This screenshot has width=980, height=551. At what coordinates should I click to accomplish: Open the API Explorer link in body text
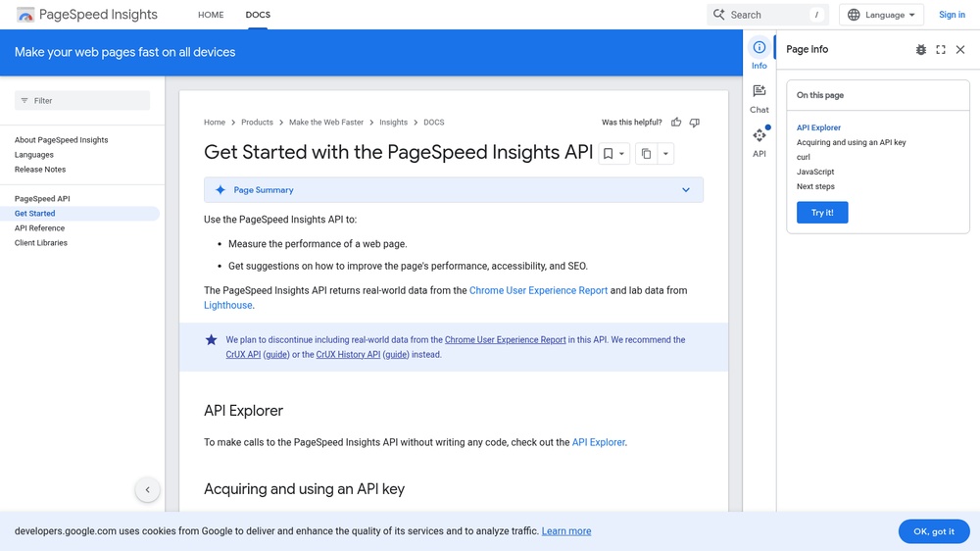(x=598, y=442)
